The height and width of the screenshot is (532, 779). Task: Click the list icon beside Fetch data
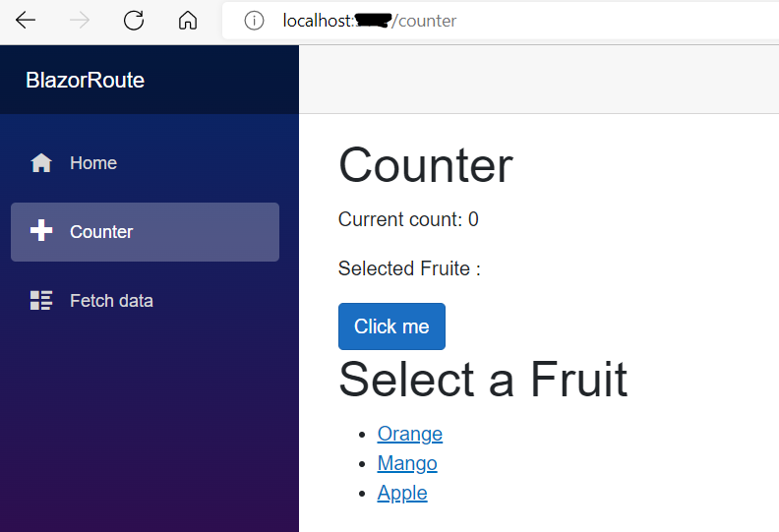click(41, 301)
